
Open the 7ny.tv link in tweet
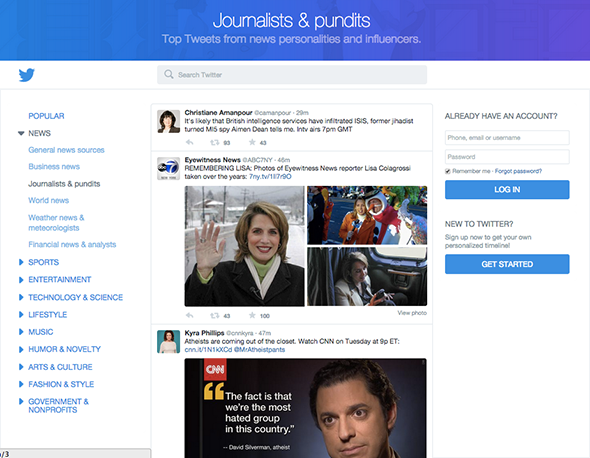pyautogui.click(x=270, y=177)
